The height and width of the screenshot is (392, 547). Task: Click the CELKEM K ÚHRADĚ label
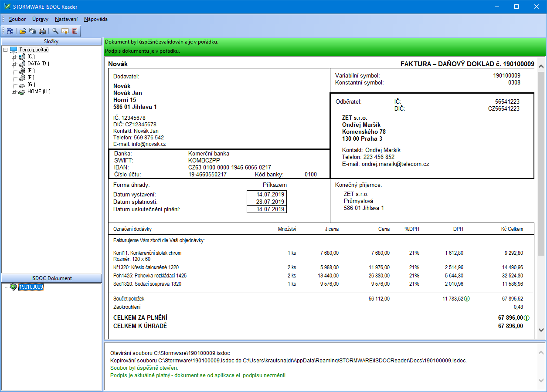coord(140,326)
